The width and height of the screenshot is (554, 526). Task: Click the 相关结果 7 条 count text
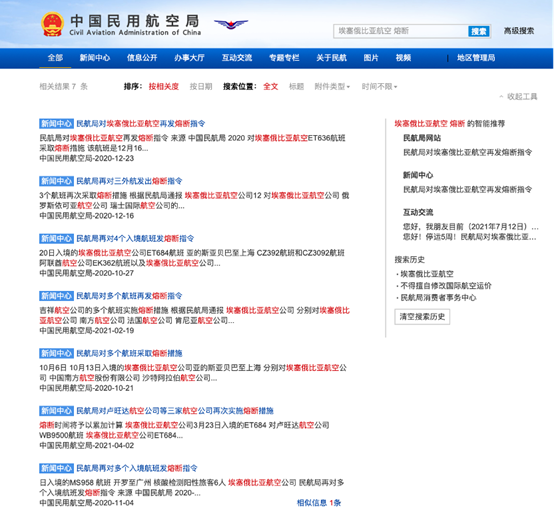click(x=63, y=87)
